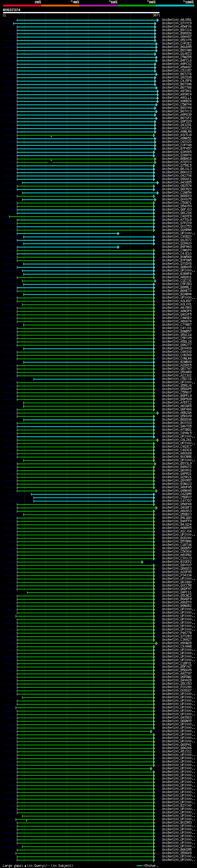This screenshot has width=197, height=868.
Task: Select label UniRef100_Q4PC11
Action: [x=176, y=592]
